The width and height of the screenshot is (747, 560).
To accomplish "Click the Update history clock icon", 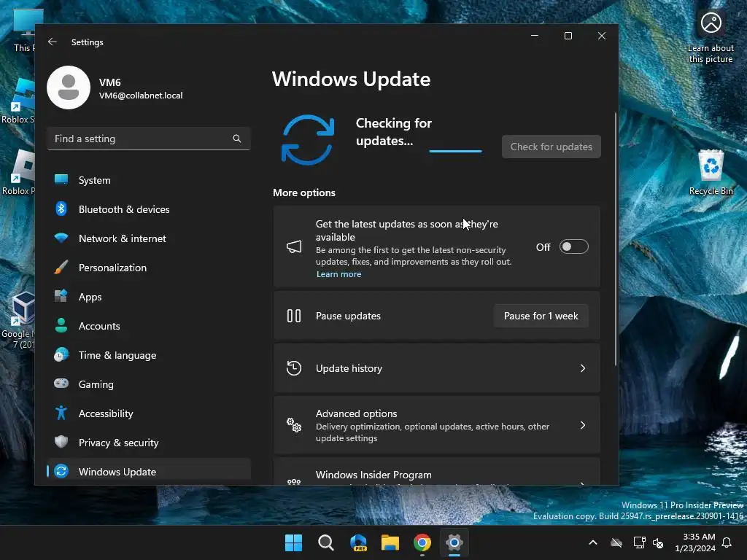I will click(x=294, y=368).
